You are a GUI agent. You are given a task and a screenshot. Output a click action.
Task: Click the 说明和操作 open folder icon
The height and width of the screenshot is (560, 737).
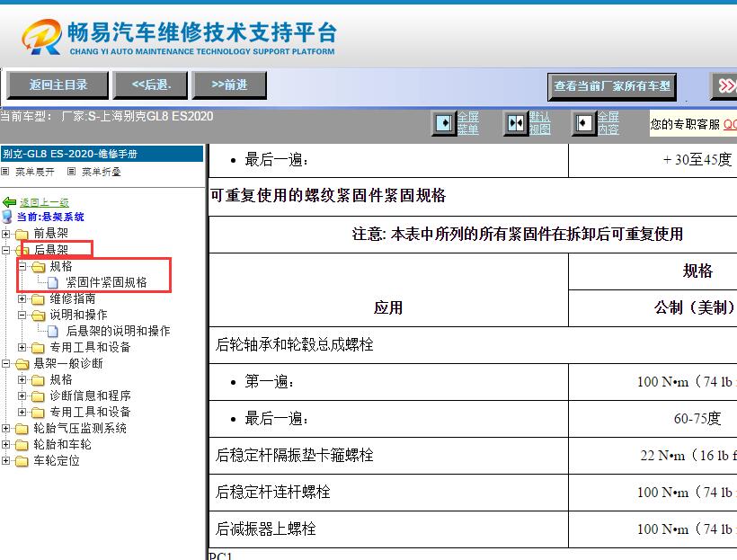(x=38, y=316)
